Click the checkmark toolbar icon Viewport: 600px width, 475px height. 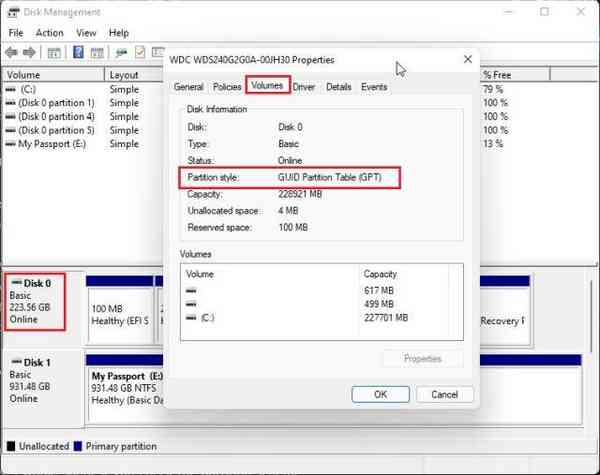tap(142, 52)
